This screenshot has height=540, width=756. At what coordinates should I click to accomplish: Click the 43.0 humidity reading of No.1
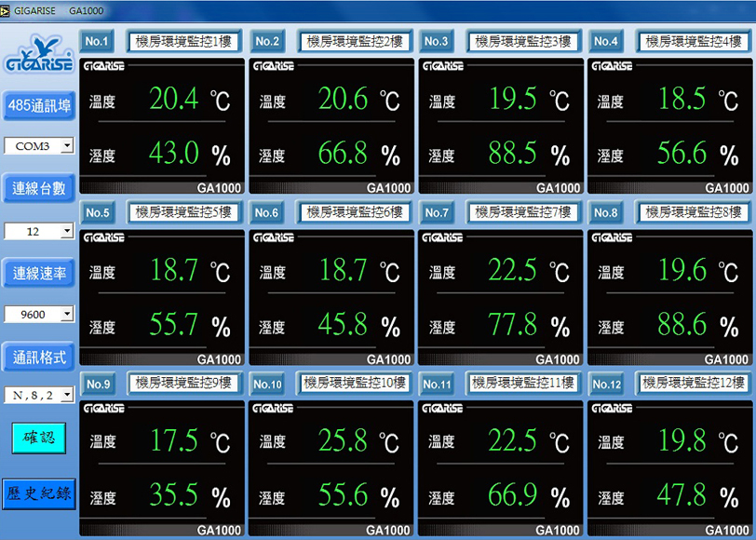pyautogui.click(x=173, y=153)
